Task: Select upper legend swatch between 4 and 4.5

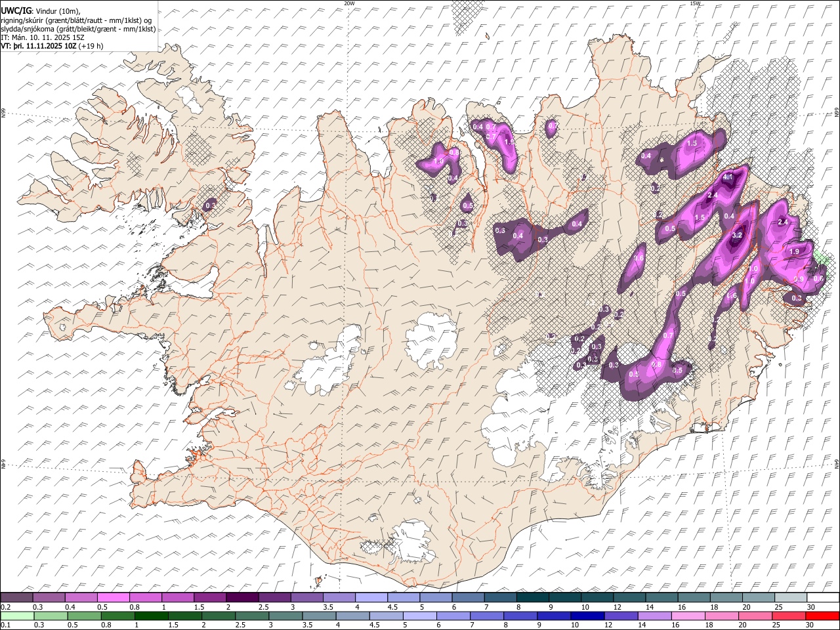Action: (371, 598)
